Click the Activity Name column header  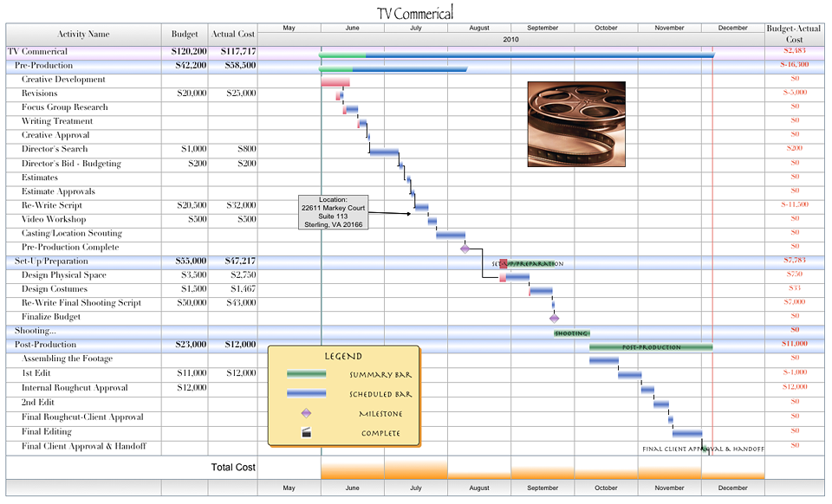tap(83, 35)
